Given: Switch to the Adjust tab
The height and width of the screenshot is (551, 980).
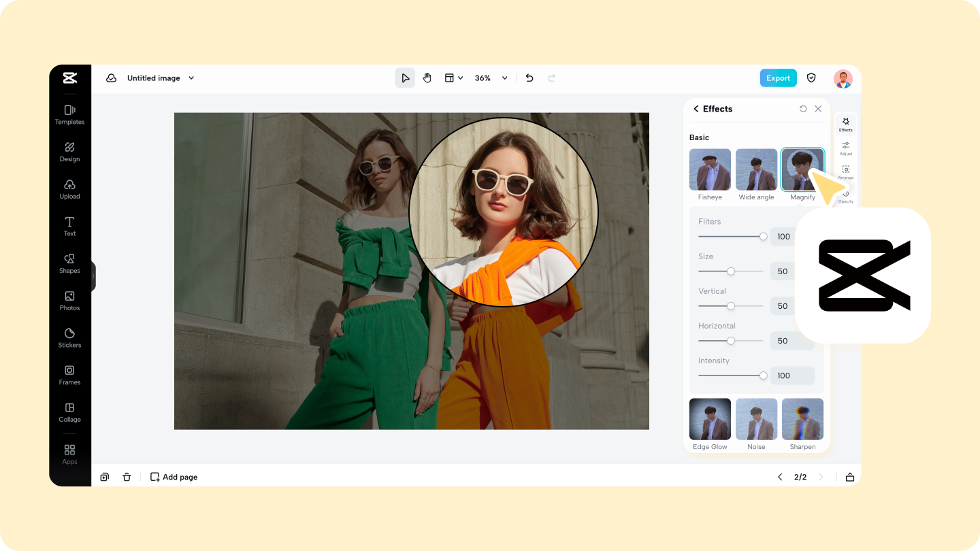Looking at the screenshot, I should tap(845, 148).
